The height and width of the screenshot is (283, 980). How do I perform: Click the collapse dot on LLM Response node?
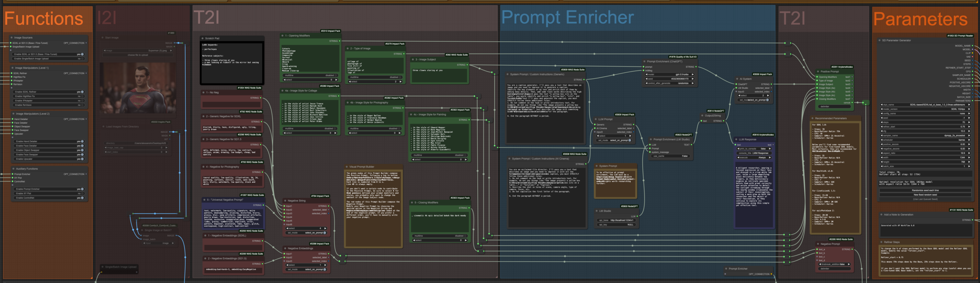pos(736,140)
